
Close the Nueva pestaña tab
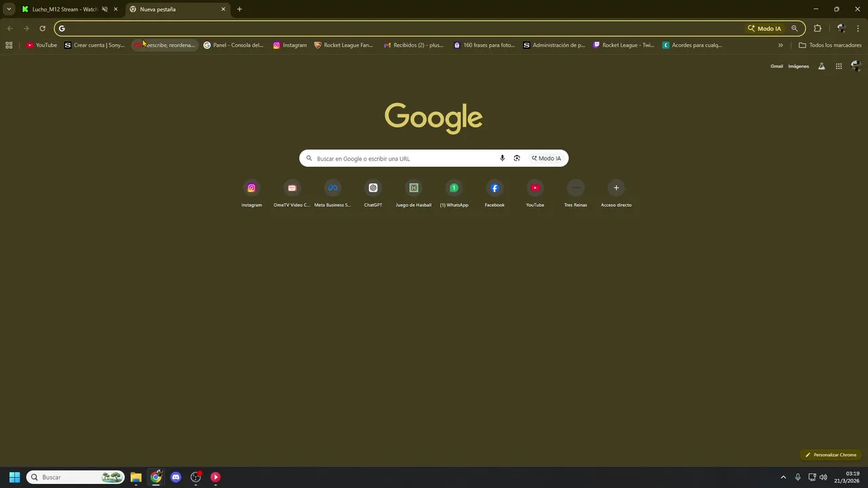223,9
